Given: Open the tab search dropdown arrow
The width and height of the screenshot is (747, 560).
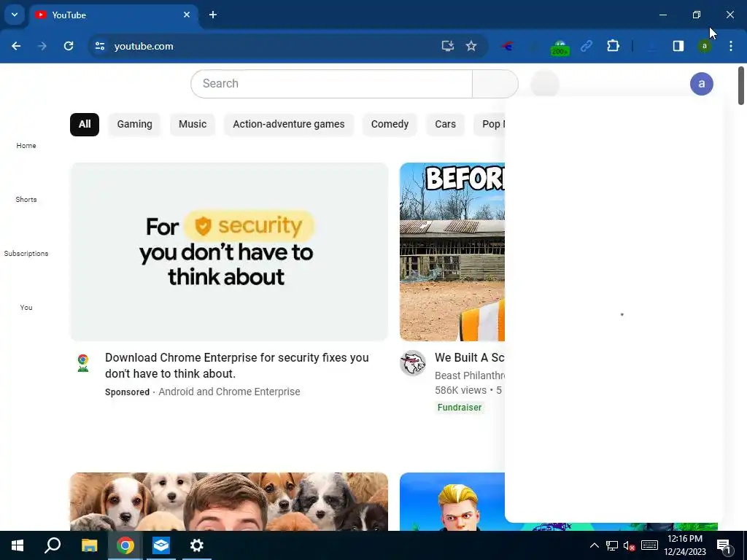Looking at the screenshot, I should (x=15, y=15).
